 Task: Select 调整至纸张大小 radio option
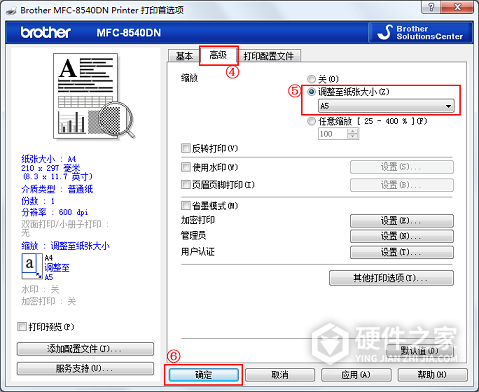pos(311,92)
